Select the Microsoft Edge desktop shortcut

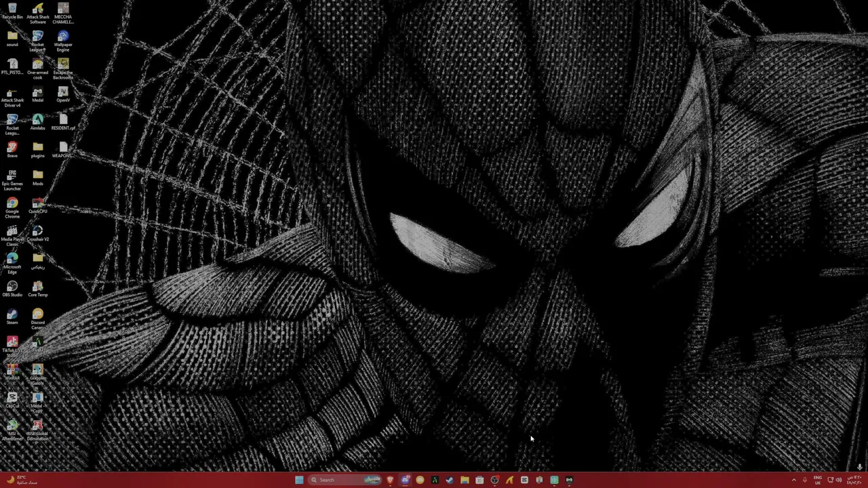12,264
